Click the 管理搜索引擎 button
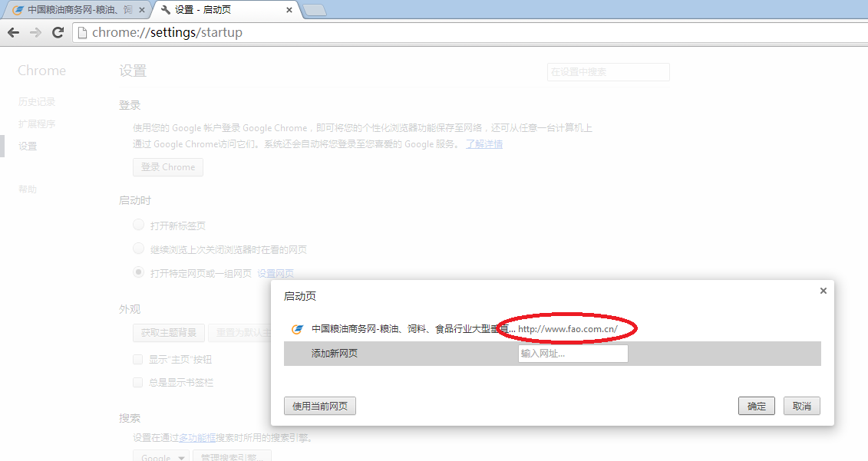 pos(232,456)
